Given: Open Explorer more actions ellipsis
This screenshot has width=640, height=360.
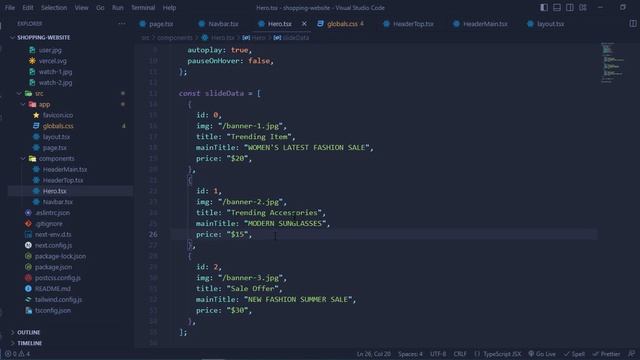Looking at the screenshot, I should [122, 24].
